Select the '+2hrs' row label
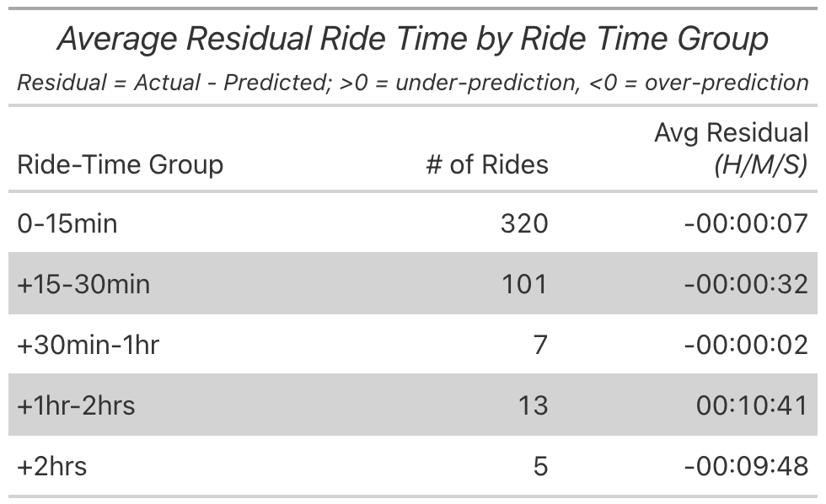This screenshot has width=826, height=504. (51, 465)
